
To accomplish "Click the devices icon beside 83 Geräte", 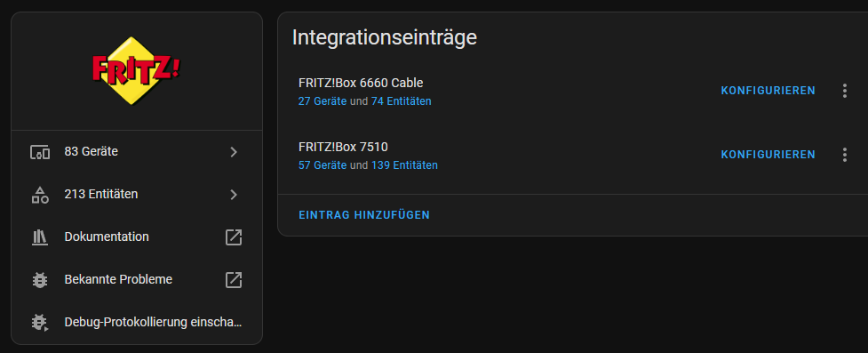I will point(40,152).
